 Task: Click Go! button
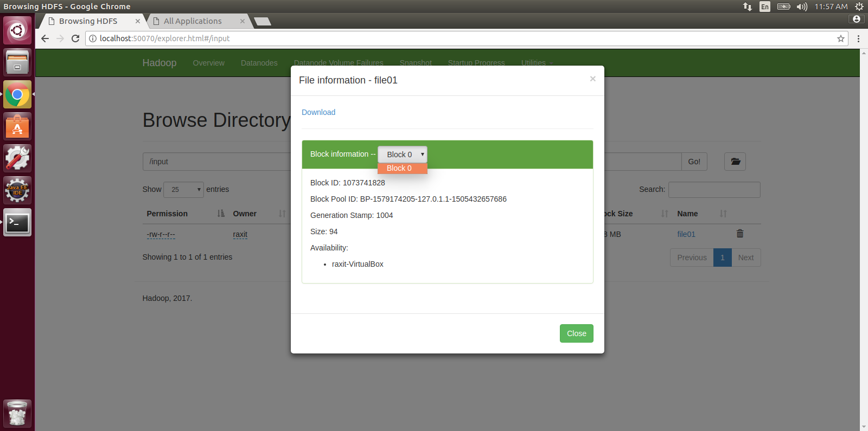[694, 162]
